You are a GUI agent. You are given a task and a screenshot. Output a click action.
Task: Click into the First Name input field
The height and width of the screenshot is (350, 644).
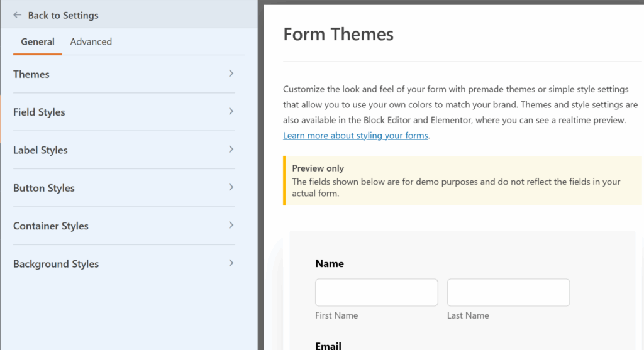[377, 292]
